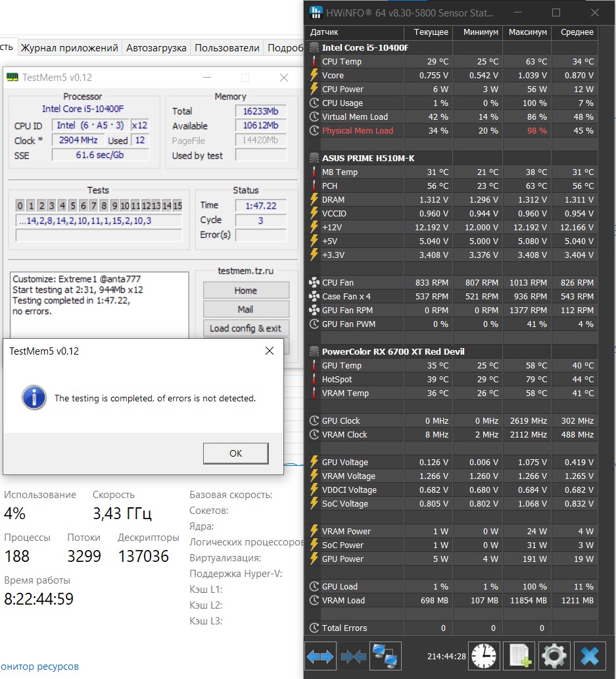
Task: Click the 98 % maximum memory load value
Action: [x=536, y=131]
